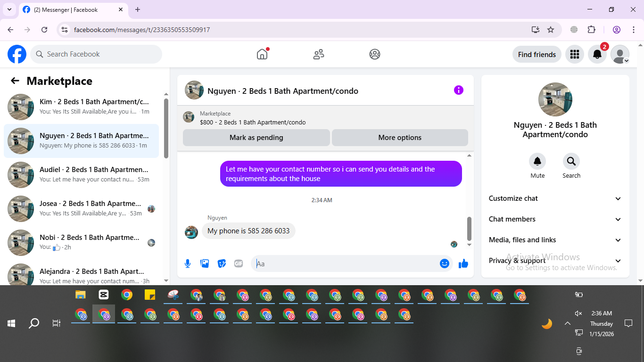Open Windows taskbar search
The width and height of the screenshot is (644, 362).
click(x=34, y=323)
